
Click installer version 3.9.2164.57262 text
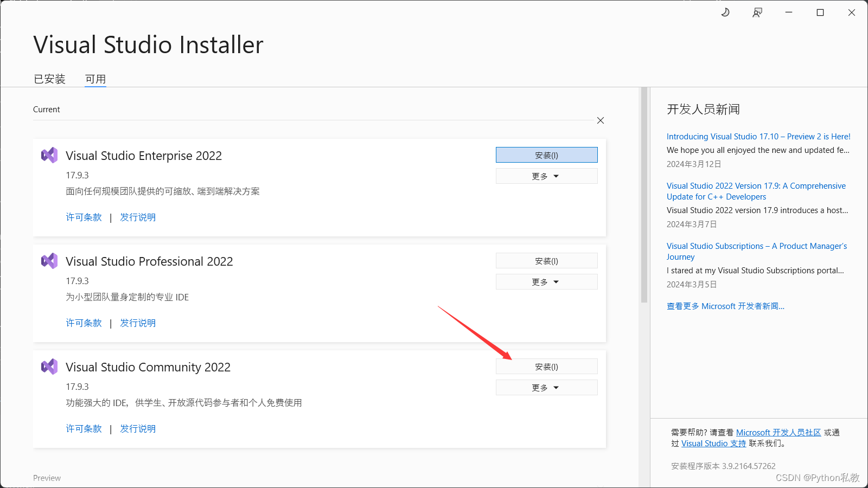click(x=723, y=466)
